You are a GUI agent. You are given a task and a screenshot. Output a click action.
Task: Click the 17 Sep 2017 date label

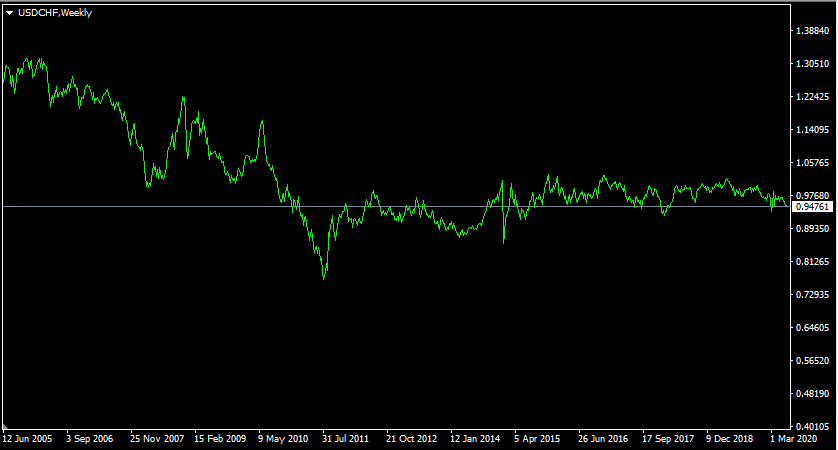click(668, 439)
